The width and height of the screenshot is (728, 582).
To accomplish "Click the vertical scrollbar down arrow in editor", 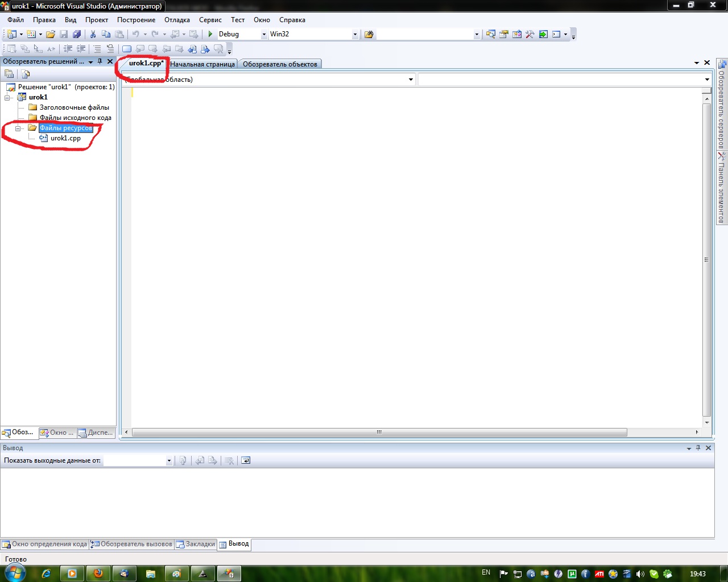I will [707, 422].
